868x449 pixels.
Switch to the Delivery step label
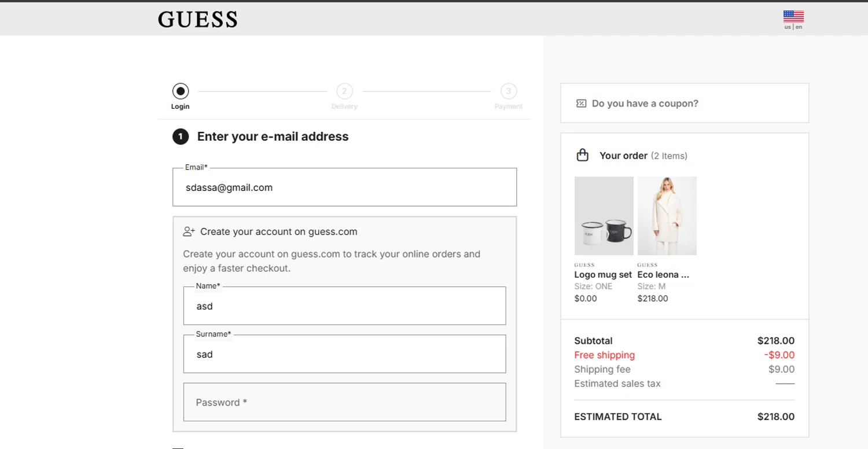(344, 106)
